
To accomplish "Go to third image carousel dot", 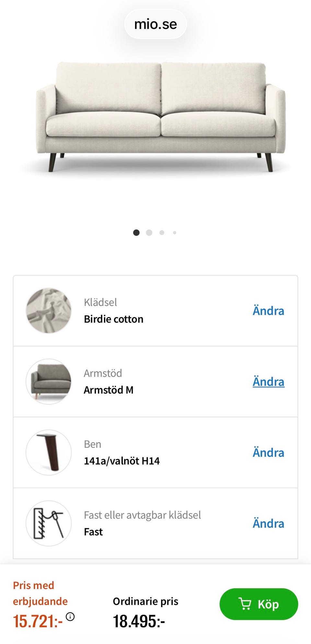I will click(162, 233).
